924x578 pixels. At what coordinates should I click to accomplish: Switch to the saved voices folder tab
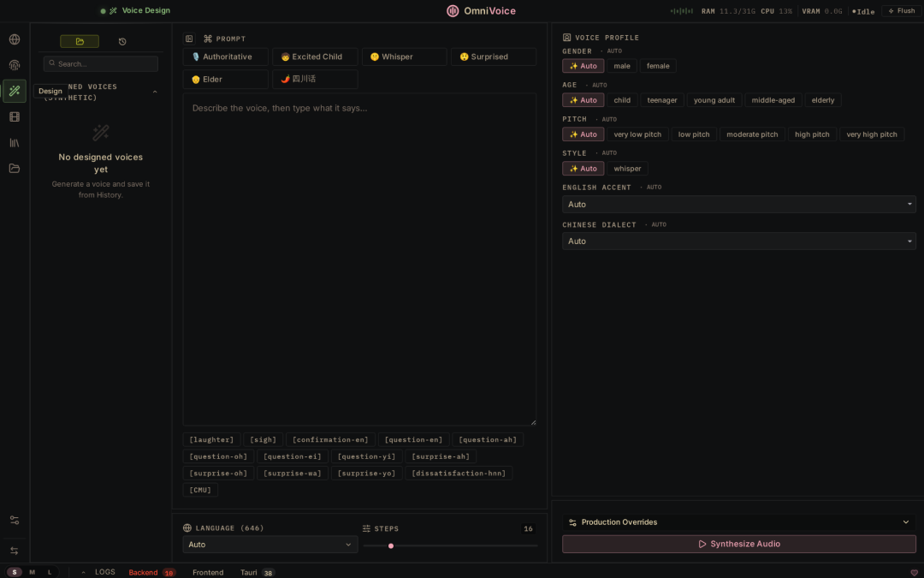point(80,41)
